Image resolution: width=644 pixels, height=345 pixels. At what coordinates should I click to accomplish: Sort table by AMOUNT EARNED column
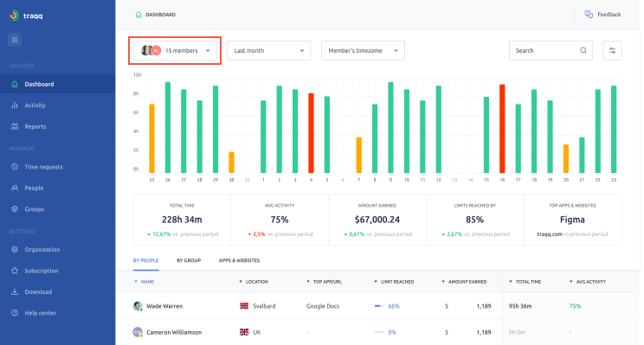pos(464,282)
